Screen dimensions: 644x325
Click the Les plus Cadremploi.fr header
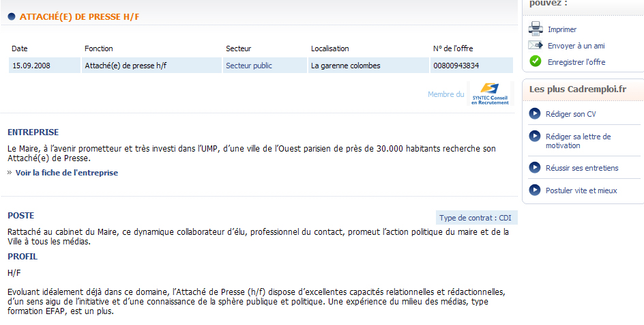578,89
